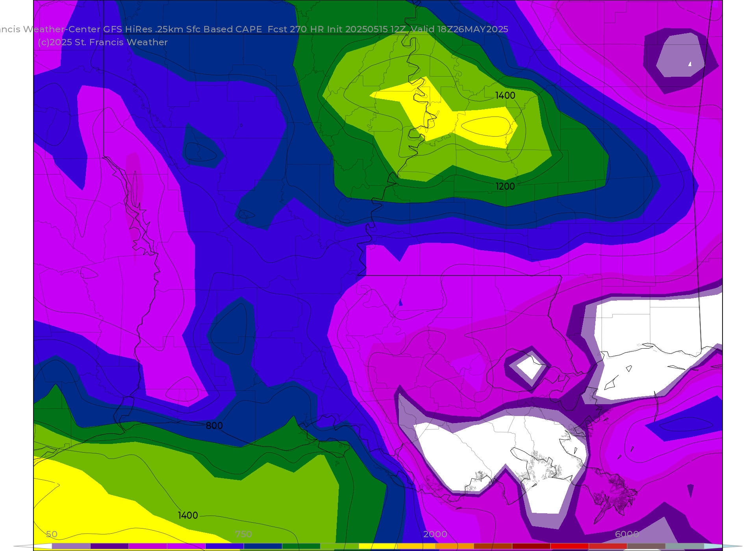Select the bright red legend swatch
Viewport: 756px width, 551px height.
570,546
